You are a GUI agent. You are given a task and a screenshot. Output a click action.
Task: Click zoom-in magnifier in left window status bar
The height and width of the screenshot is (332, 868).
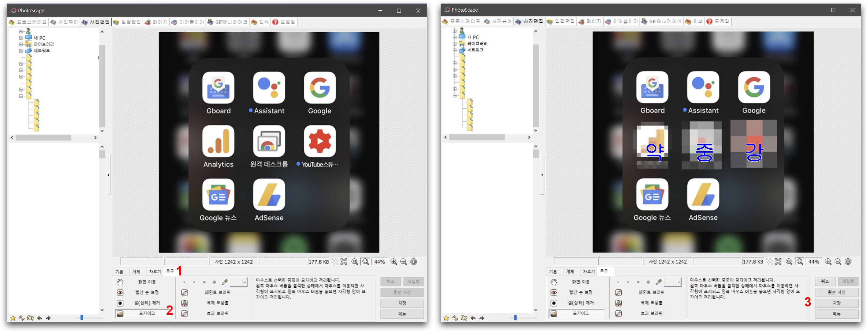pyautogui.click(x=393, y=262)
